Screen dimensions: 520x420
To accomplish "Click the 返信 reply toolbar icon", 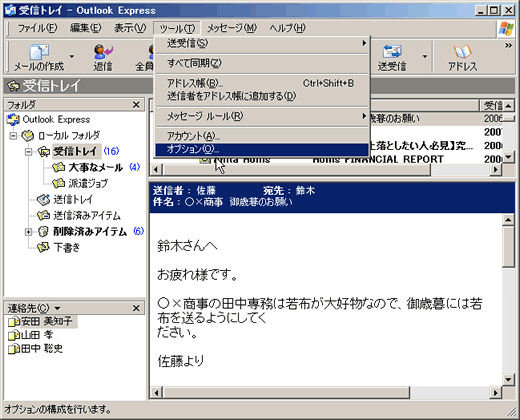I will coord(103,52).
